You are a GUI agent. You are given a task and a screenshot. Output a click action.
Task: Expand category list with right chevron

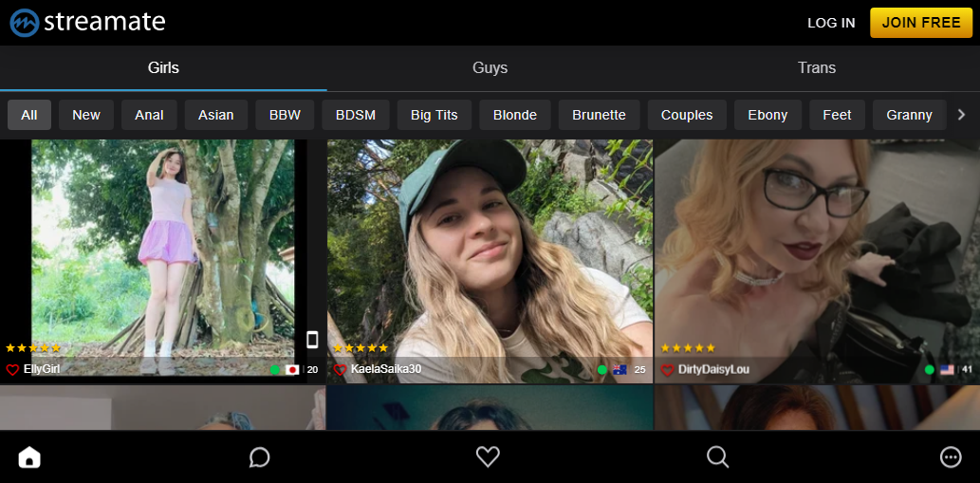(962, 115)
